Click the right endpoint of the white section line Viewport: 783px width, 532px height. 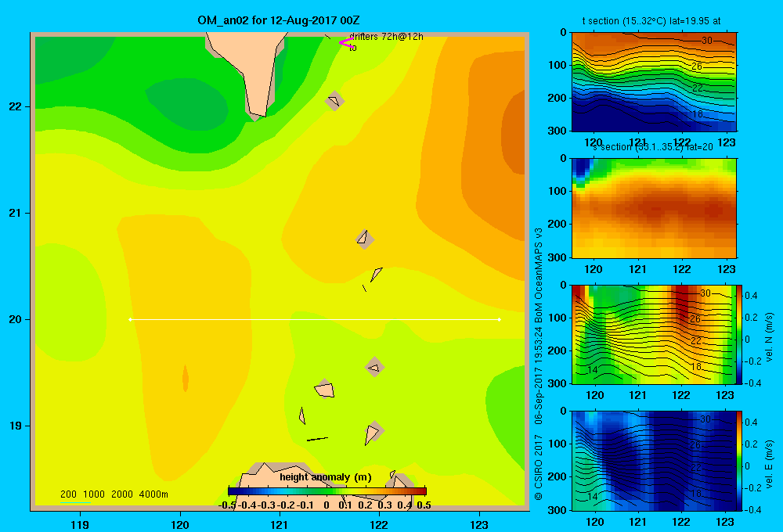(500, 319)
